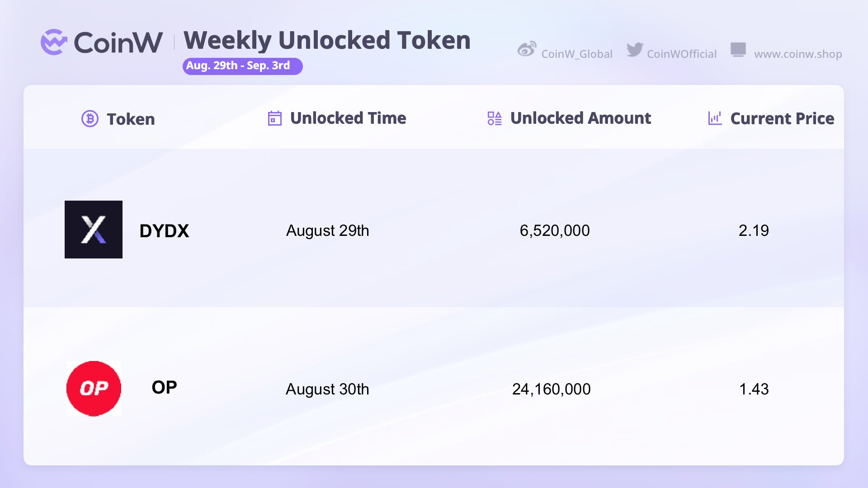Screen dimensions: 868x488
Task: Click the Unlocked Time column header
Action: pos(348,118)
